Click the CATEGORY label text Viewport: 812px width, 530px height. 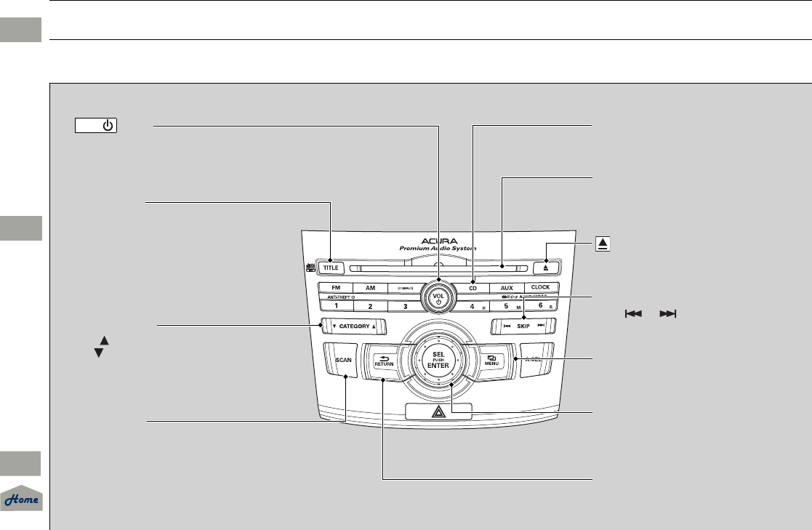[354, 326]
